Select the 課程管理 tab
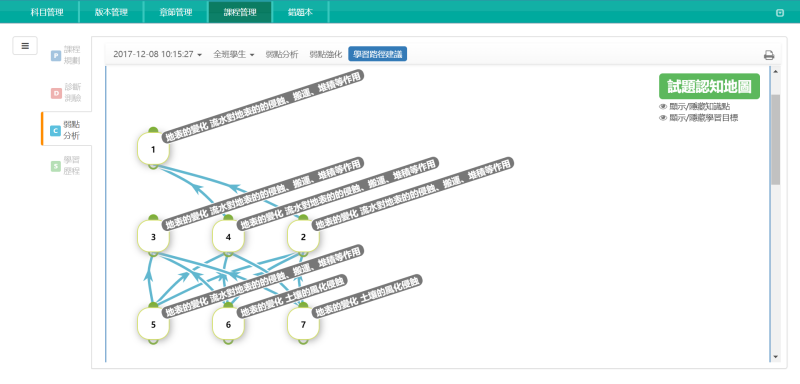800x384 pixels. 240,12
